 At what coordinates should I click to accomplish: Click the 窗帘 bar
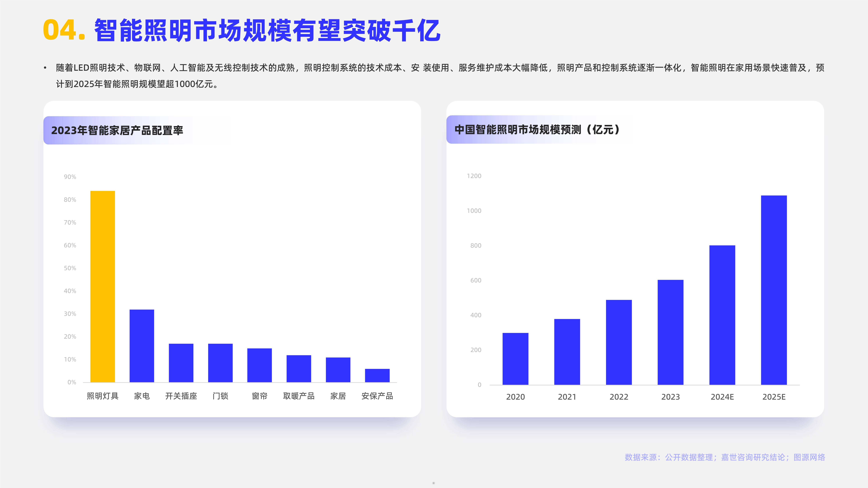tap(259, 365)
